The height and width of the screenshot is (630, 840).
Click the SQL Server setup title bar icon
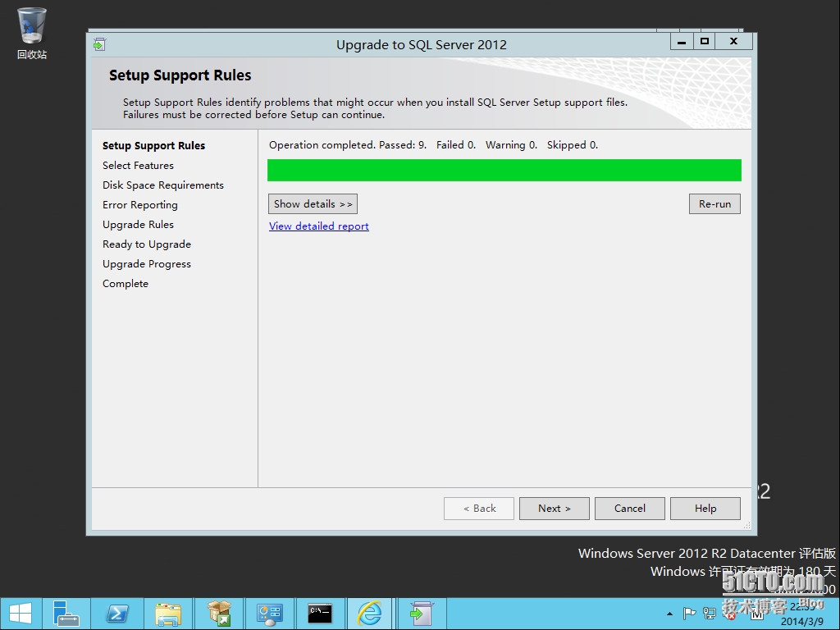coord(99,44)
